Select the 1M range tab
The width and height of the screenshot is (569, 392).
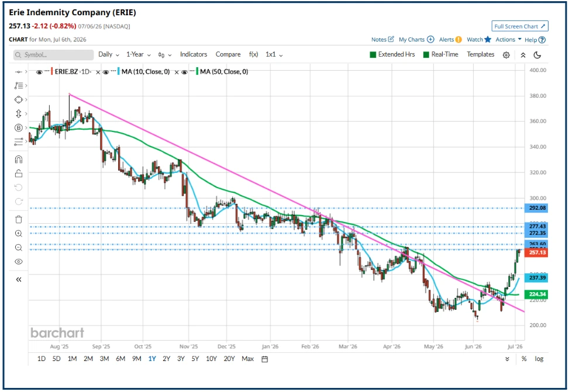coord(72,359)
